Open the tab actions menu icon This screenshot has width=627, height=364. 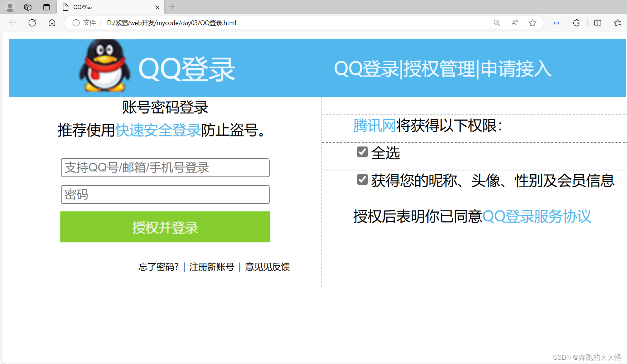(x=47, y=7)
